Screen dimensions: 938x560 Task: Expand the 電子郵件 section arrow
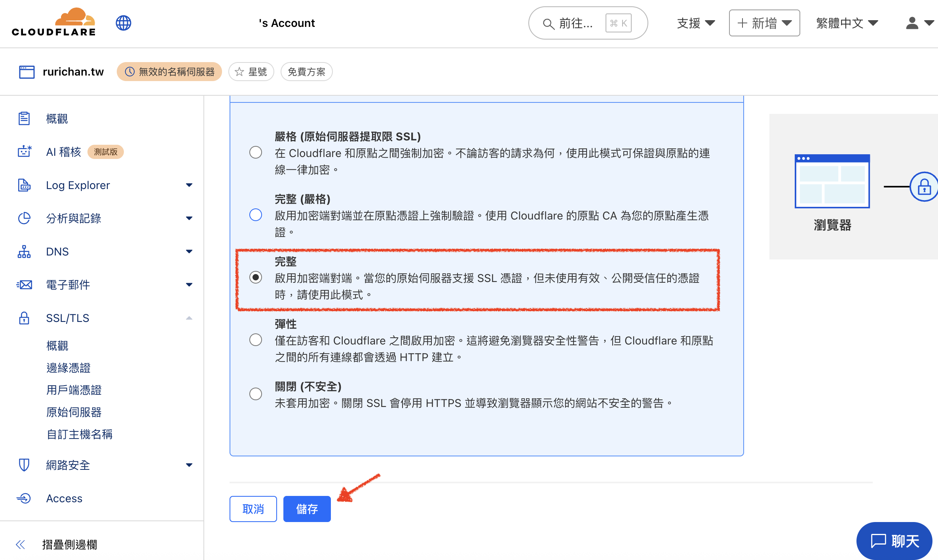189,285
